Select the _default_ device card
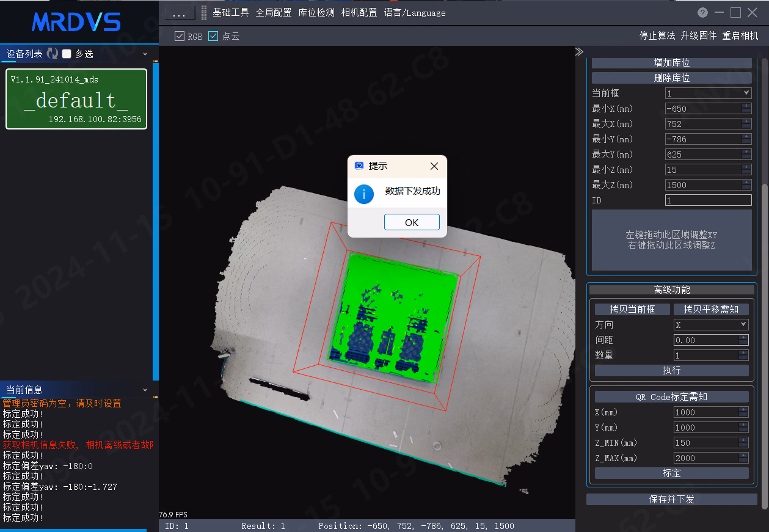This screenshot has width=769, height=532. click(x=76, y=99)
